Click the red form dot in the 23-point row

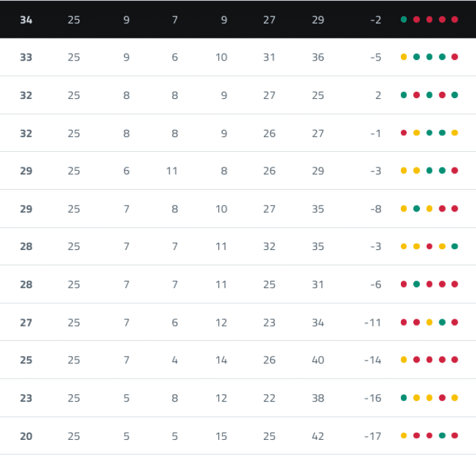(x=442, y=398)
